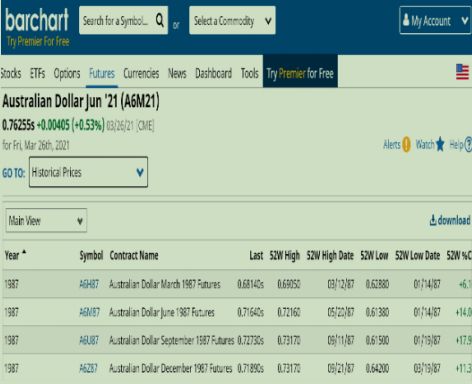Click 52W low value 0.61500
The image size is (472, 384).
(x=377, y=340)
